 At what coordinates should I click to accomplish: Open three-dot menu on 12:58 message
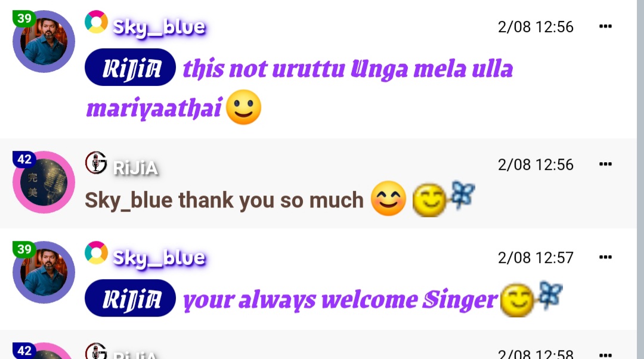(x=605, y=354)
